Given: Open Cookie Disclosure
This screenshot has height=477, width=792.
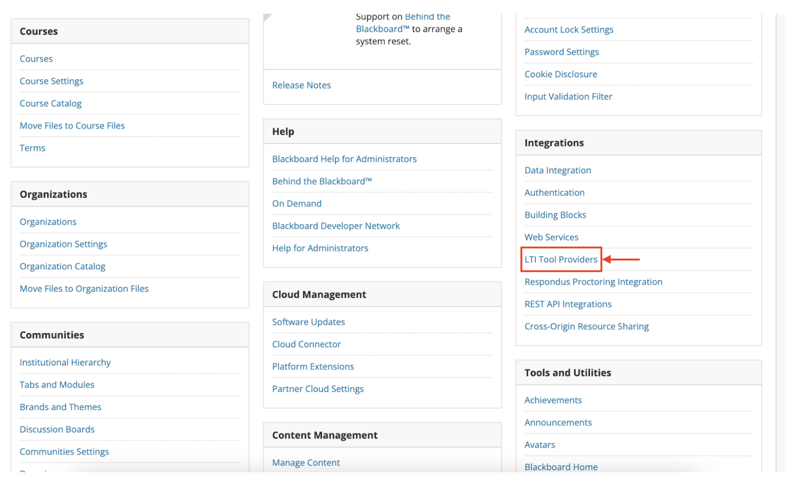Looking at the screenshot, I should (560, 74).
